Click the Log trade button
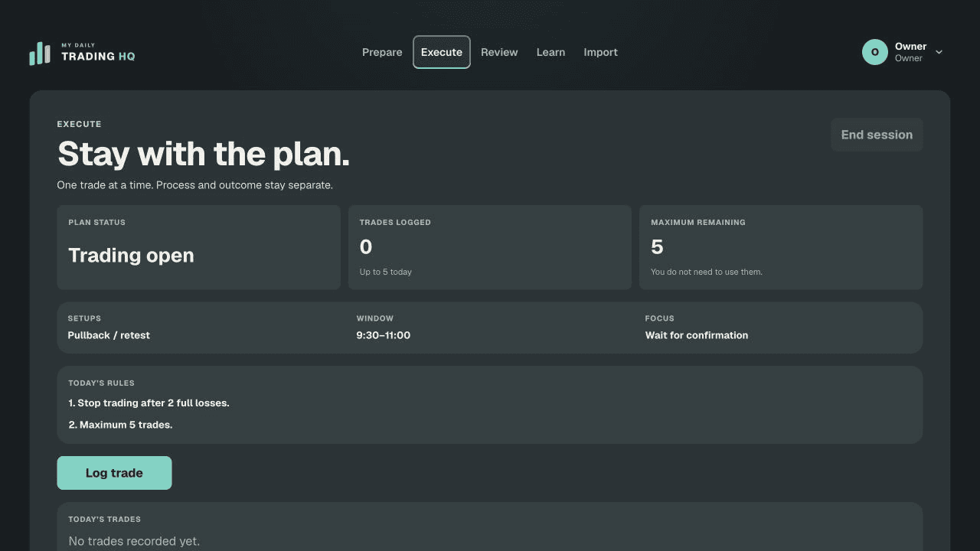This screenshot has width=980, height=551. tap(114, 473)
